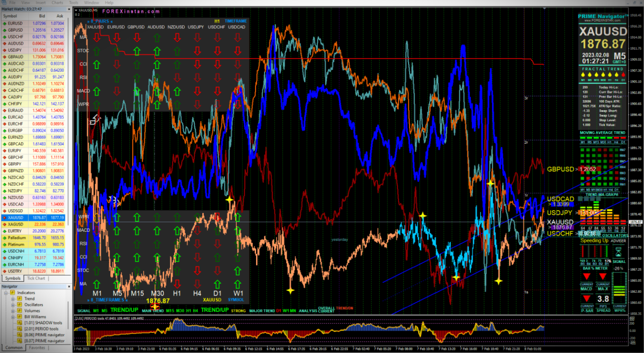Click the application icon beside File menu

click(4, 3)
